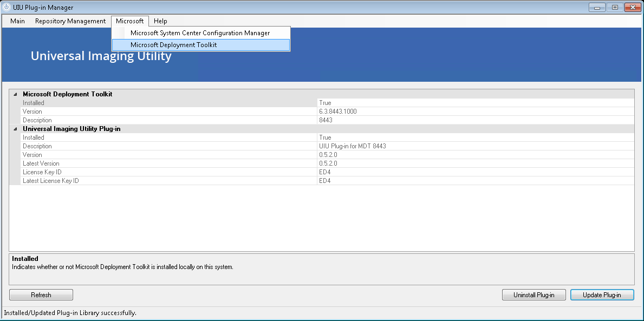Viewport: 644px width, 321px height.
Task: Collapse the Microsoft Deployment Toolkit group
Action: pyautogui.click(x=15, y=94)
